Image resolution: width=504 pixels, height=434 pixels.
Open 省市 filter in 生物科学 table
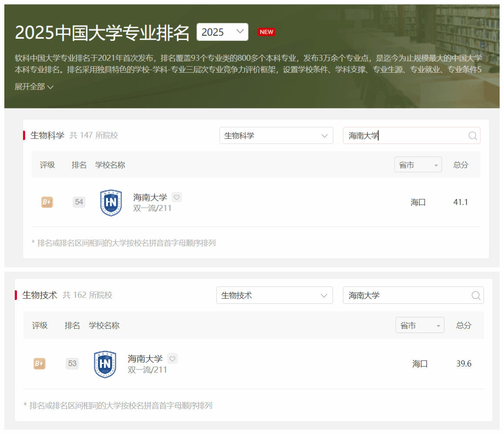[x=418, y=165]
